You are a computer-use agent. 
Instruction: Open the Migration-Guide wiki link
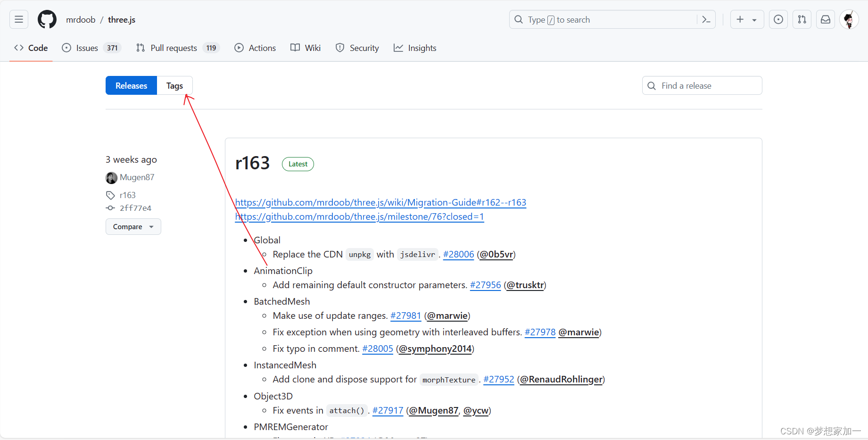point(380,202)
